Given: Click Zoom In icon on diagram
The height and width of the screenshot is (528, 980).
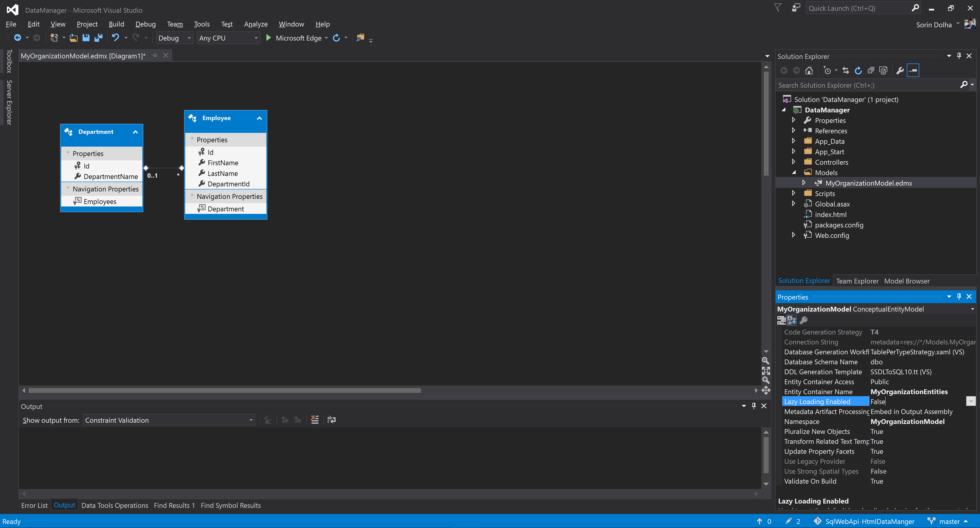Looking at the screenshot, I should pos(765,361).
